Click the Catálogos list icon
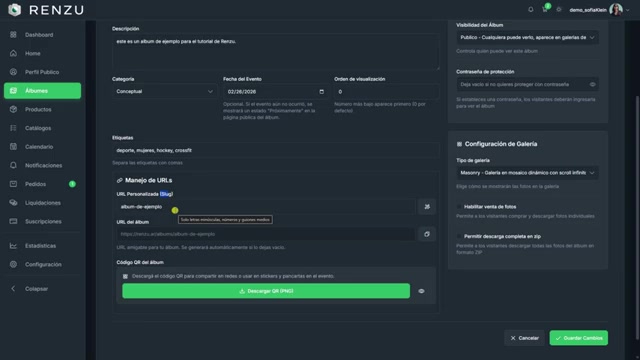Screen dimensions: 640x360 pos(13,128)
